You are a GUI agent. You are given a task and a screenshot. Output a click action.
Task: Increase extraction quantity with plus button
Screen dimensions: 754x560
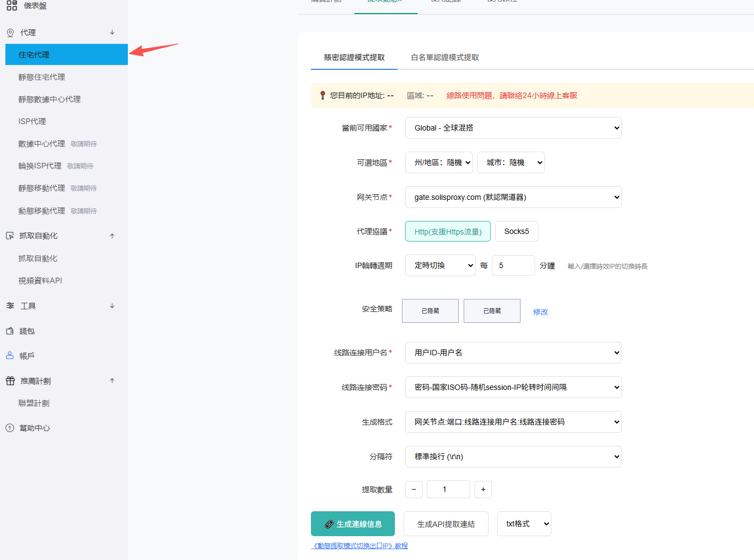[483, 489]
